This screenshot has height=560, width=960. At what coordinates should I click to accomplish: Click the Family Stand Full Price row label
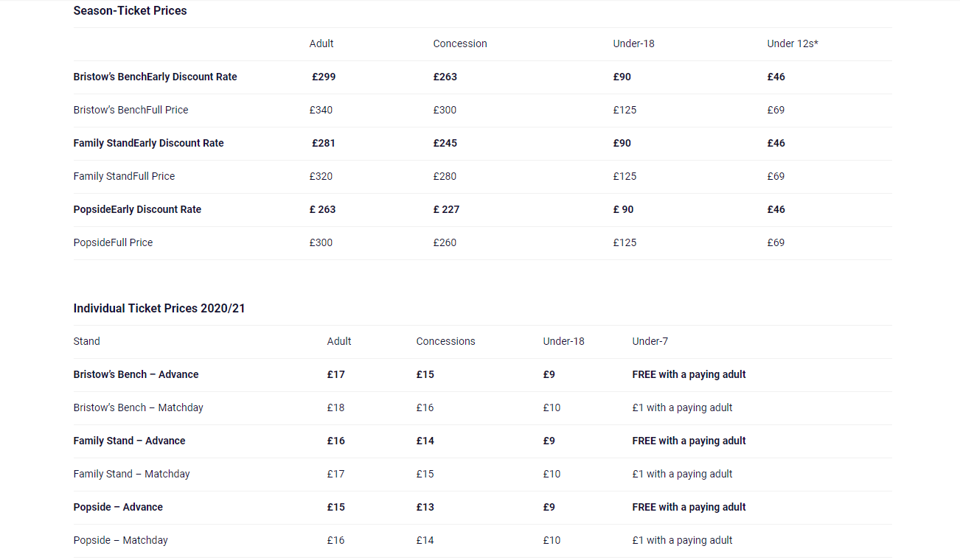(124, 177)
